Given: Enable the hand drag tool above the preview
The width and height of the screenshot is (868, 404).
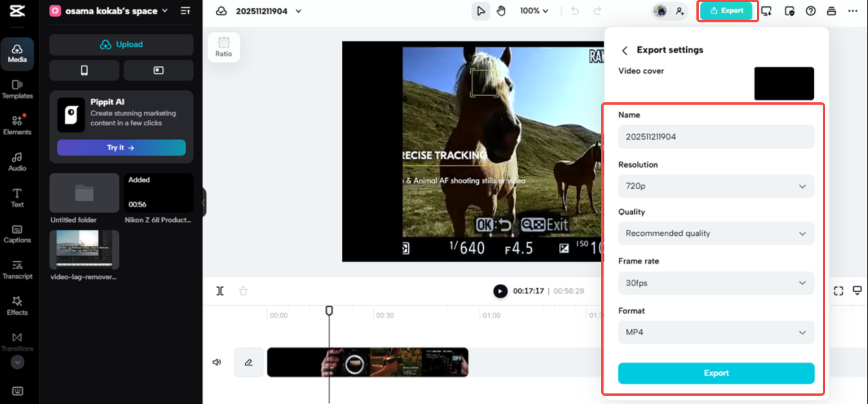Looking at the screenshot, I should coord(501,10).
